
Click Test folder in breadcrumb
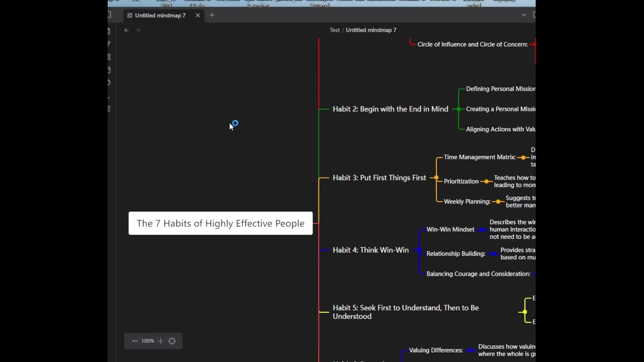(x=335, y=30)
